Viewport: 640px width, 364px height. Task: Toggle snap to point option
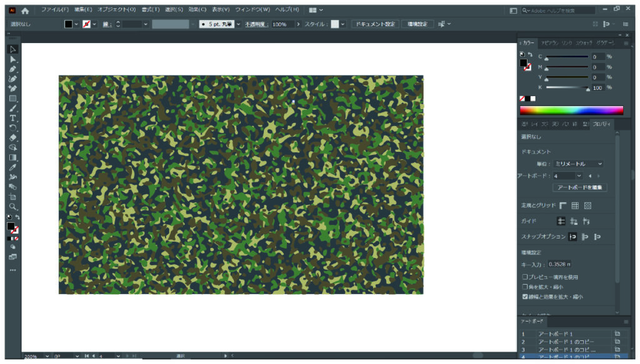[x=572, y=237]
